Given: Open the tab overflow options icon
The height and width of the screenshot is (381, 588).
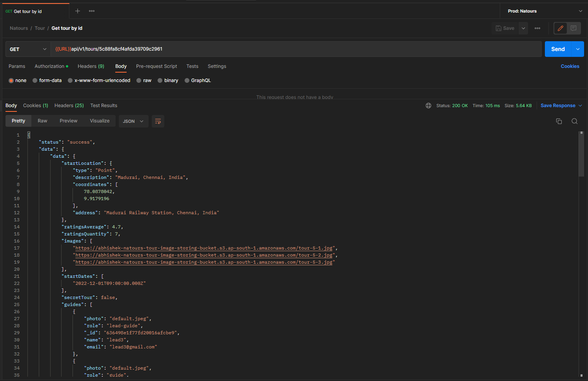Looking at the screenshot, I should [91, 11].
